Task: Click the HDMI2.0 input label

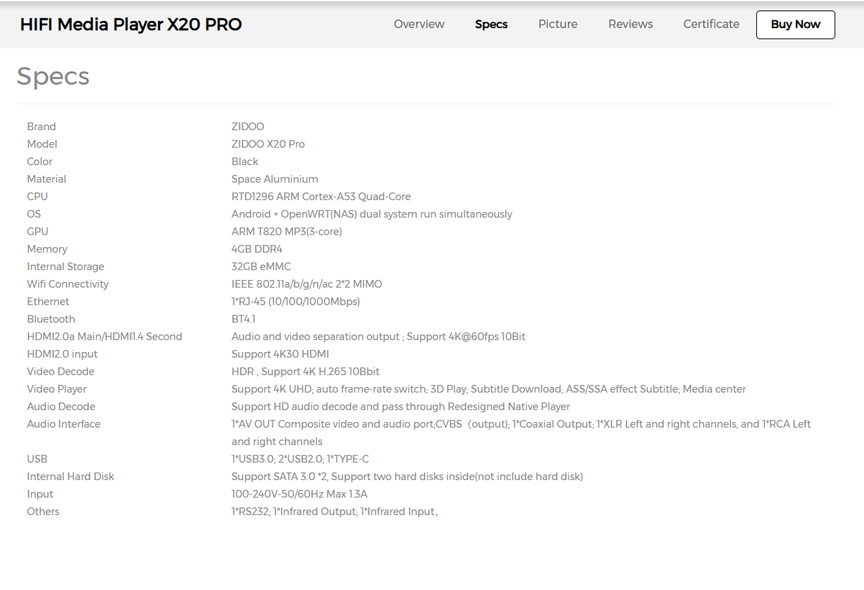Action: pos(62,354)
